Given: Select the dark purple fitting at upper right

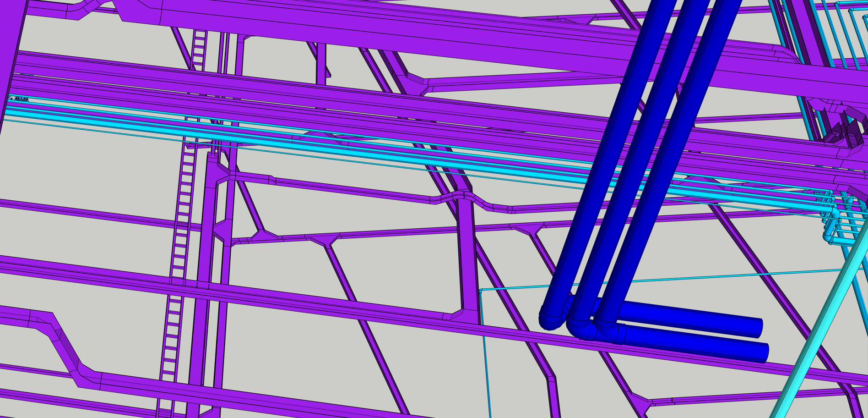Looking at the screenshot, I should 845,131.
